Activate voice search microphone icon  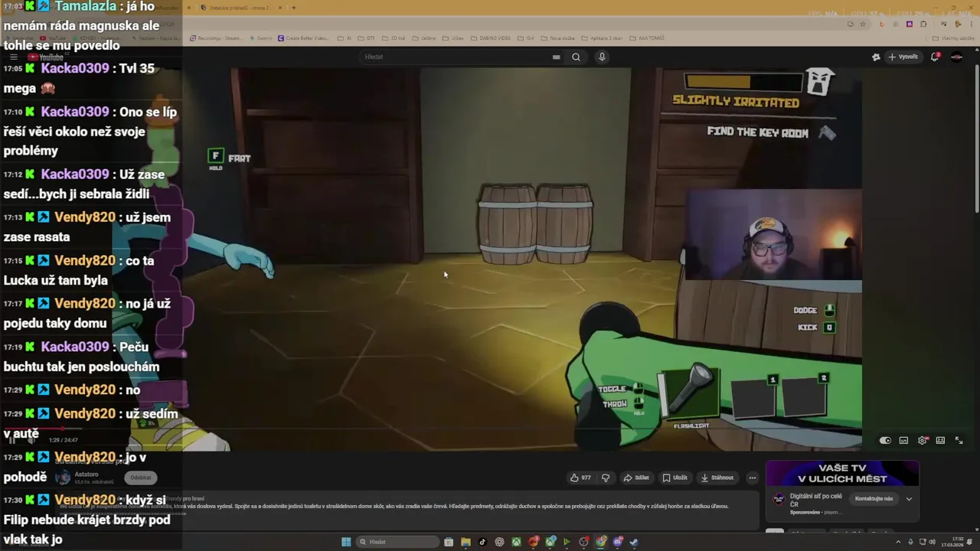(602, 57)
